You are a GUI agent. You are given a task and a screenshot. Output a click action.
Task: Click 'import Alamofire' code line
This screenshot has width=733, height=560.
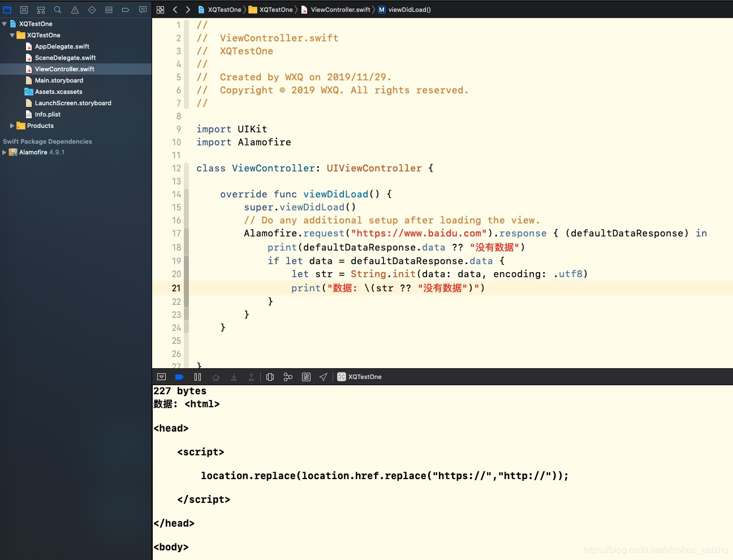244,142
